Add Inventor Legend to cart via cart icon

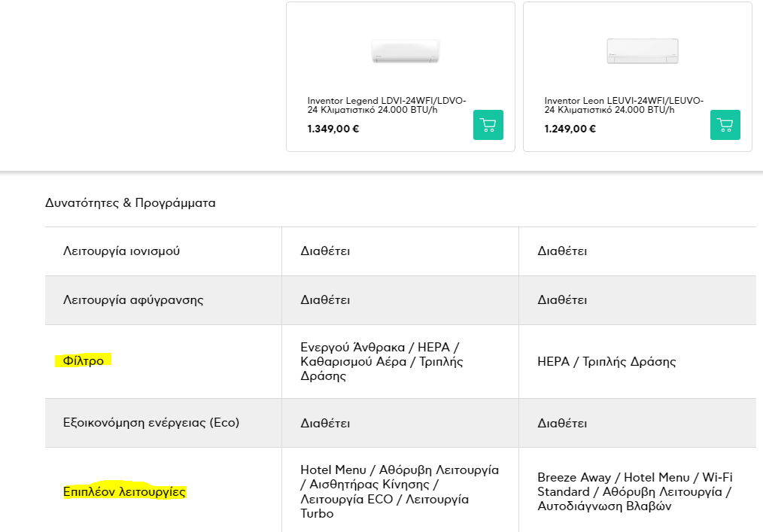[x=488, y=125]
